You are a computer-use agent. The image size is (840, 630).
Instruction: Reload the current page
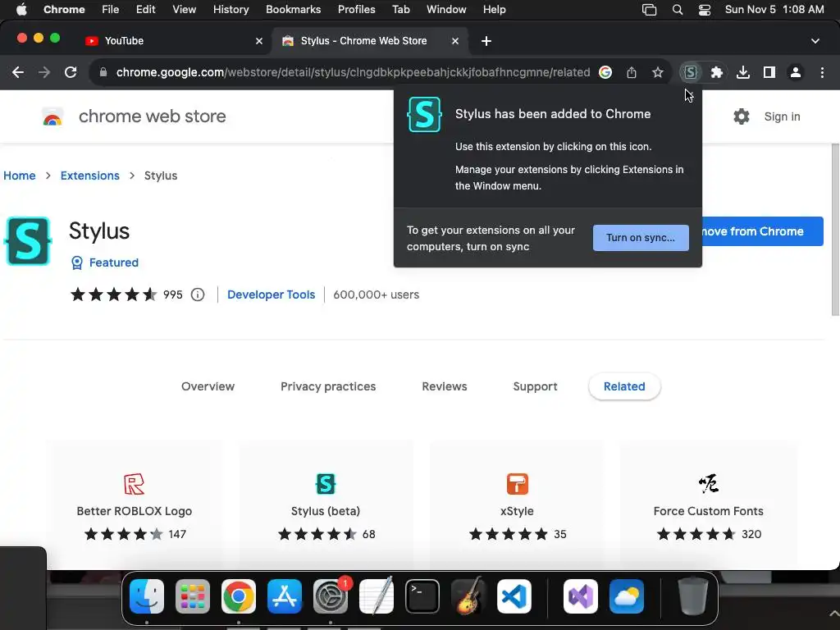71,72
